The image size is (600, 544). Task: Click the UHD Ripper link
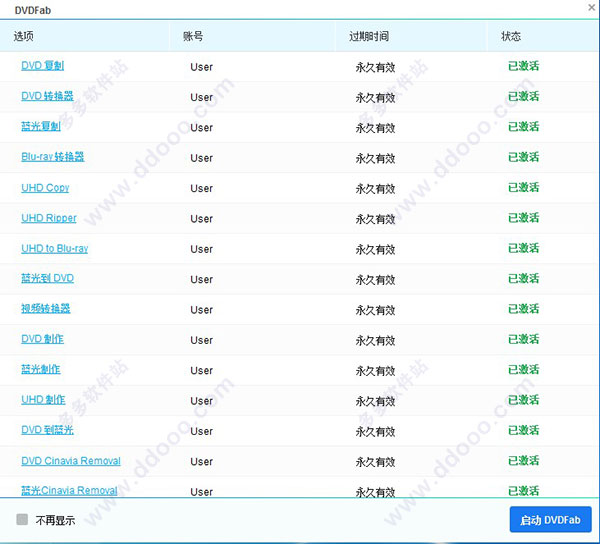pyautogui.click(x=49, y=218)
